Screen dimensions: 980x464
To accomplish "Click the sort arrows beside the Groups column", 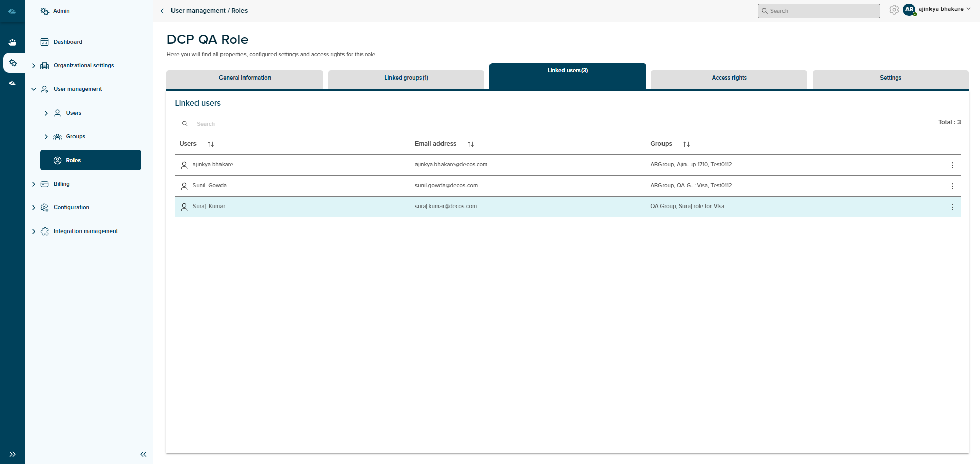I will 687,144.
